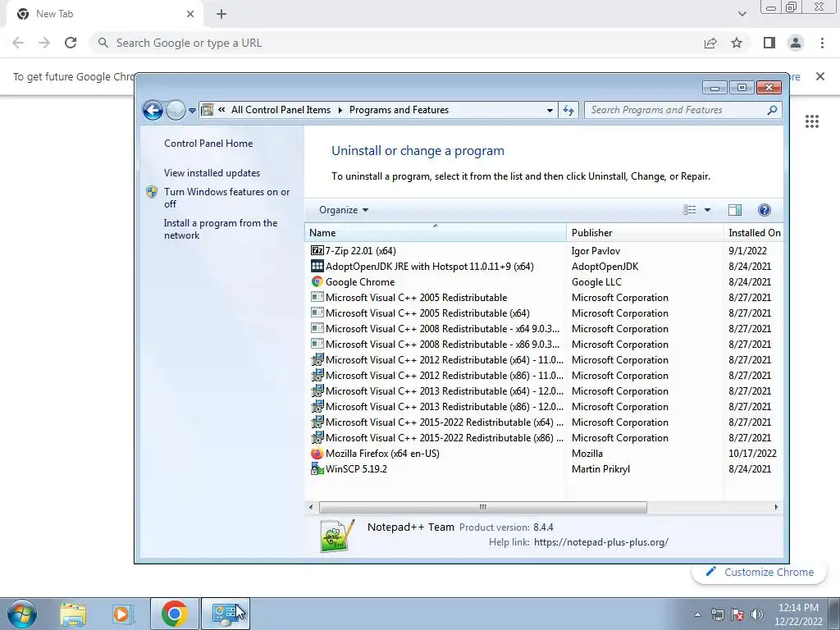Click the list scroll right arrow
This screenshot has height=630, width=840.
coord(776,507)
